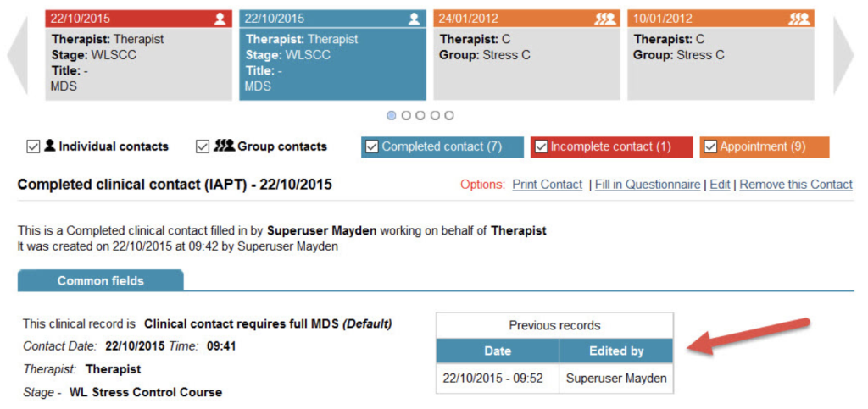Screen dimensions: 868x409
Task: Uncheck the Incomplete contact (1) filter
Action: click(x=541, y=146)
